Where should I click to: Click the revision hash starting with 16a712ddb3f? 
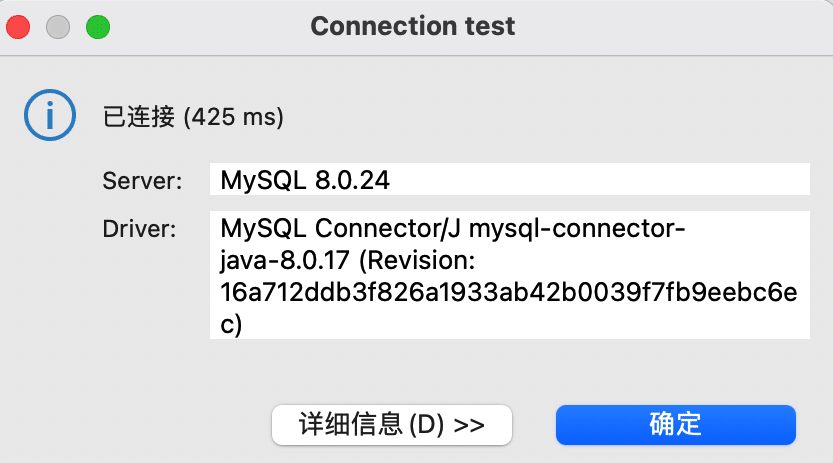[508, 293]
